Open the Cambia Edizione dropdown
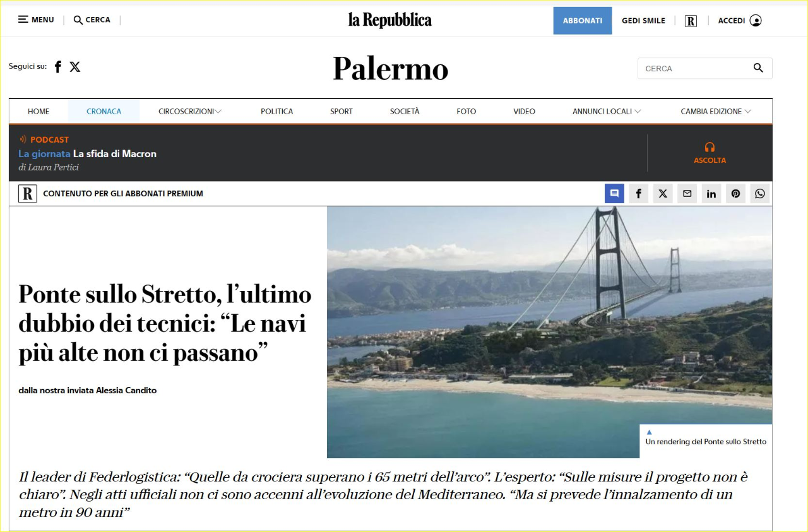Viewport: 808px width, 532px height. pyautogui.click(x=716, y=111)
